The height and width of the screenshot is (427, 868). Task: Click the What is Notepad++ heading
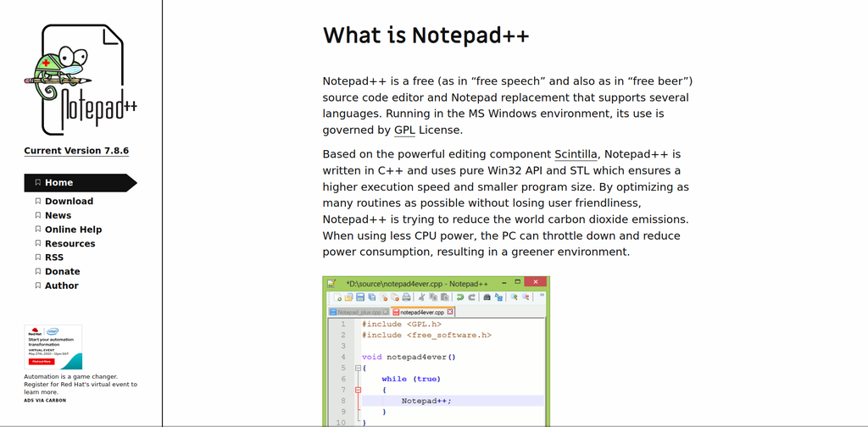[426, 36]
